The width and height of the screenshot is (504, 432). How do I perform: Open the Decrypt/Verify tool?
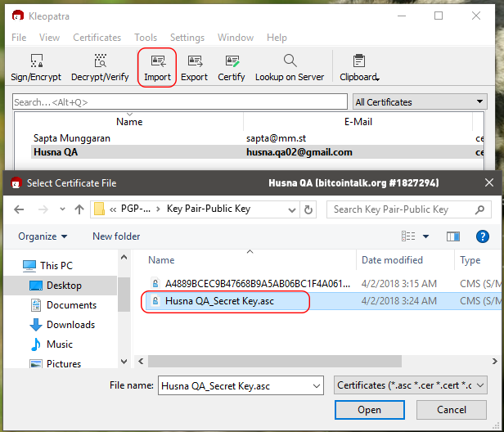point(100,67)
